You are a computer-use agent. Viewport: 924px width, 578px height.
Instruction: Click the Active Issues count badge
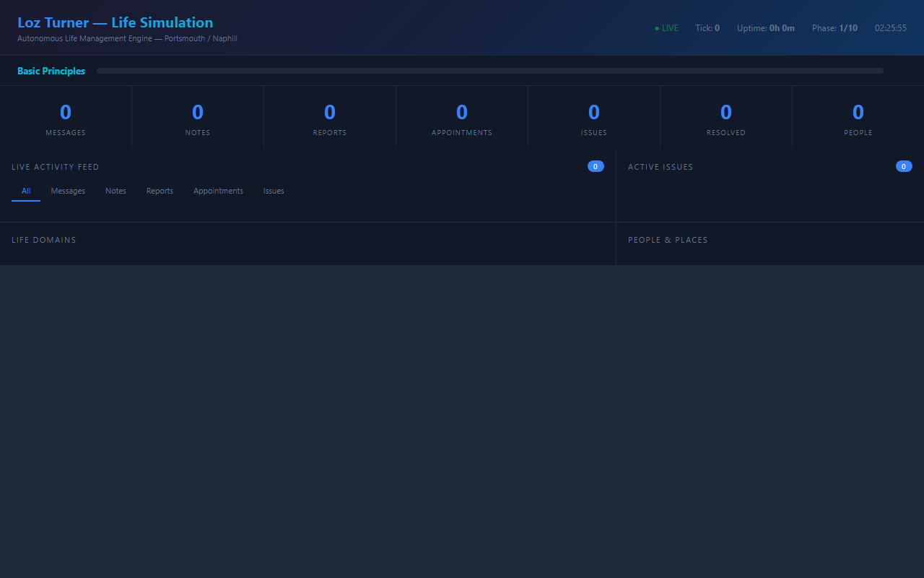click(904, 167)
